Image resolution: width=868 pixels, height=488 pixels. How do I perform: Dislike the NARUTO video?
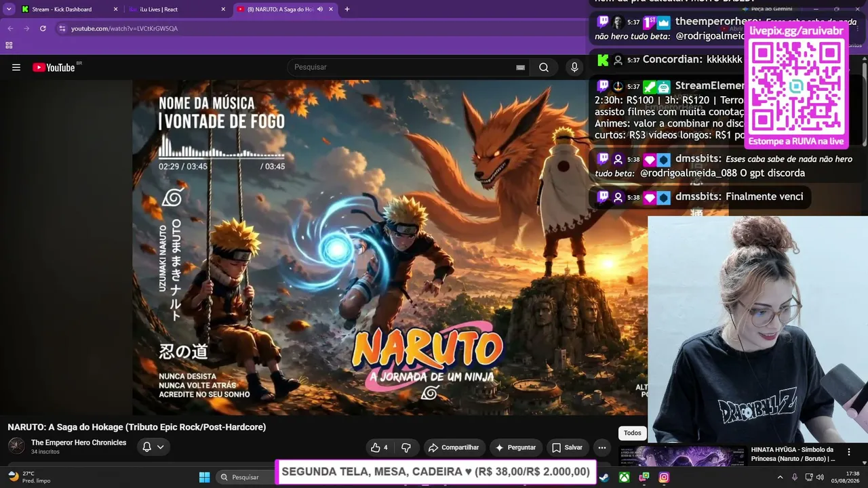coord(406,447)
